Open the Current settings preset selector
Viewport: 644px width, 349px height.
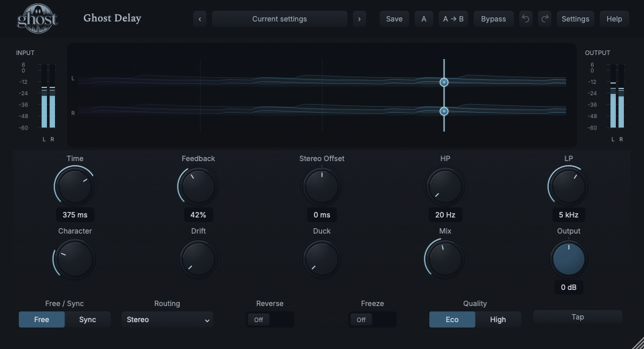280,19
